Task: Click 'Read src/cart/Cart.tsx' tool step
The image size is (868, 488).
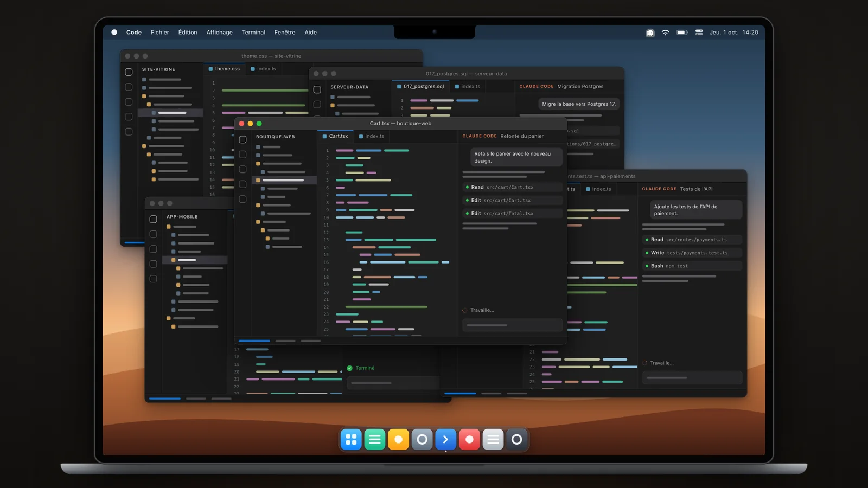Action: click(x=512, y=187)
